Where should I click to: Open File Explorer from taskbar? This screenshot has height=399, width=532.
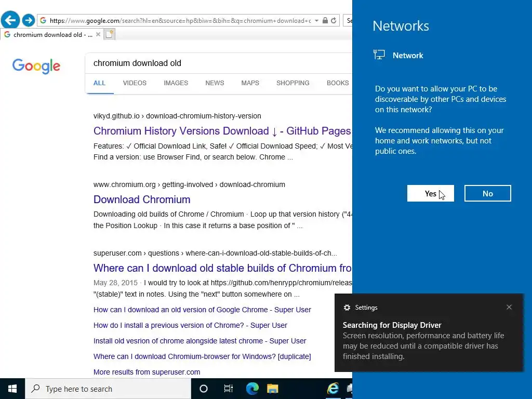click(x=272, y=389)
